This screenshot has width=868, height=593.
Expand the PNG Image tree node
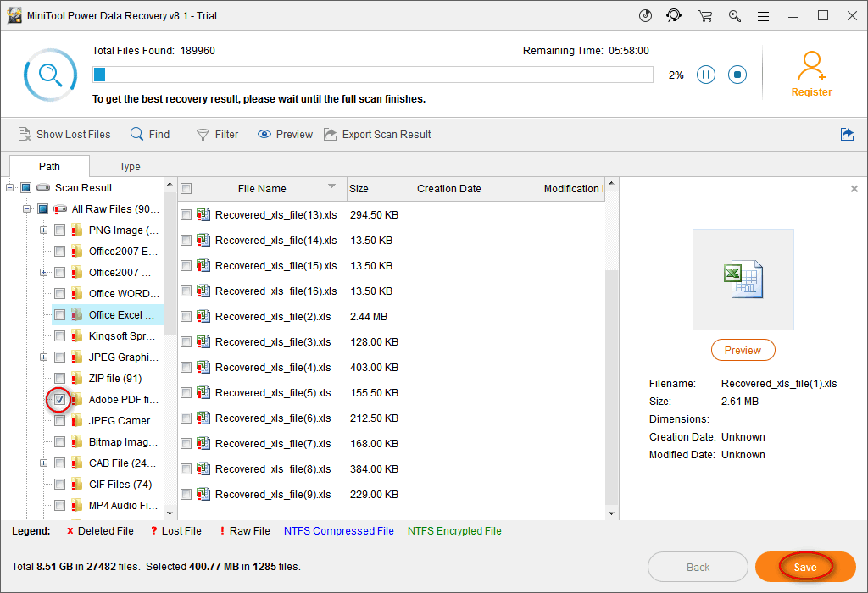(x=43, y=230)
